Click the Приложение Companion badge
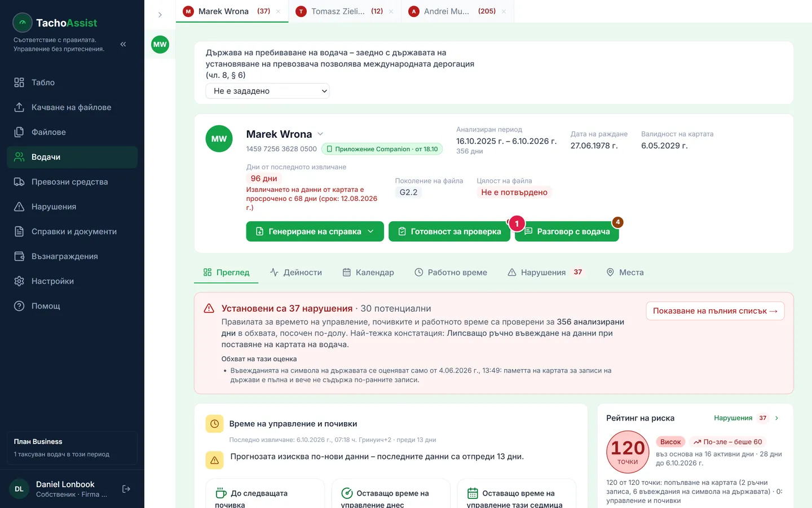 coord(382,149)
